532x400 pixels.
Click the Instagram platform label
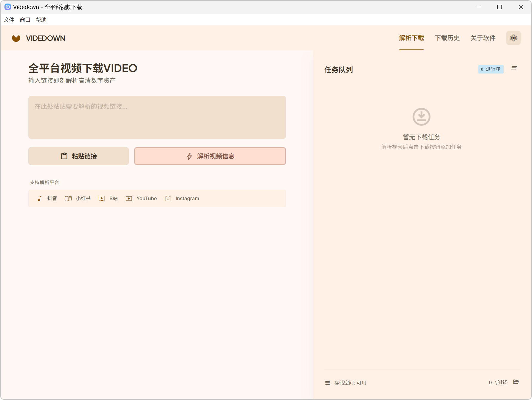[187, 198]
